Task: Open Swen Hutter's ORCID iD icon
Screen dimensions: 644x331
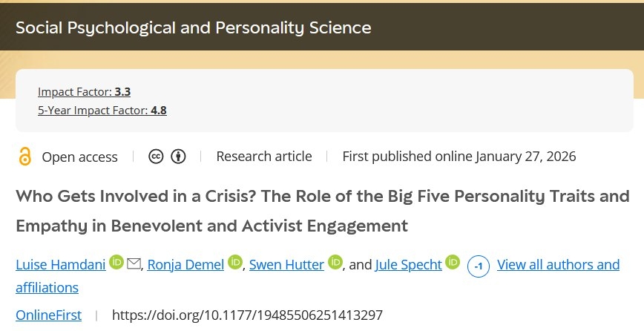Action: coord(335,262)
